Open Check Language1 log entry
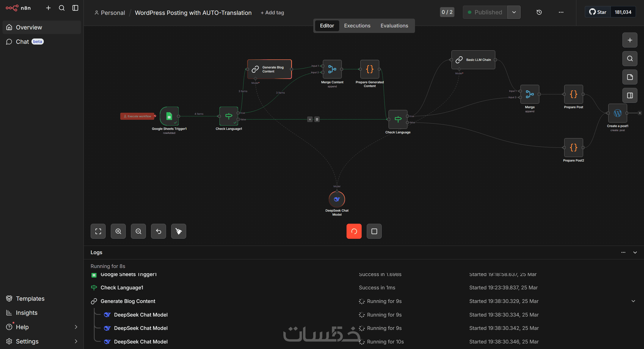Image resolution: width=644 pixels, height=349 pixels. point(122,288)
